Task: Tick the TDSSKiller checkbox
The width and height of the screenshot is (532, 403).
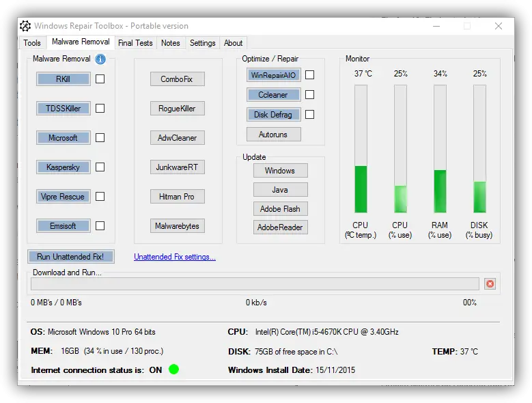Action: 100,108
